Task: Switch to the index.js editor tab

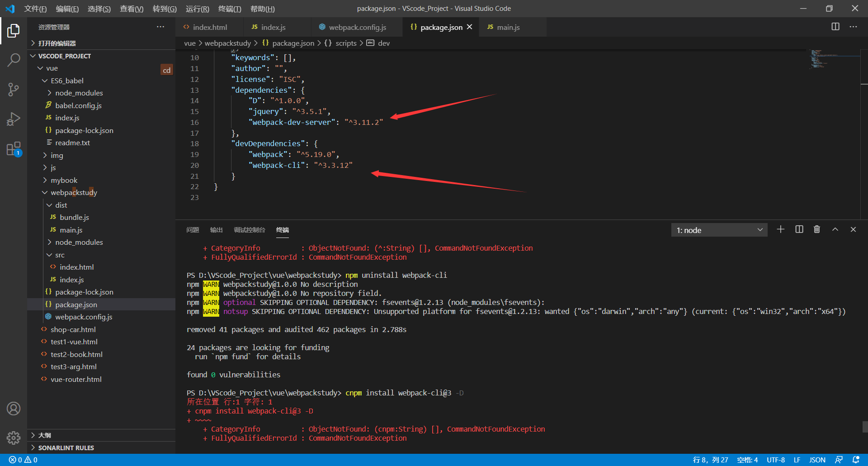Action: click(x=277, y=27)
